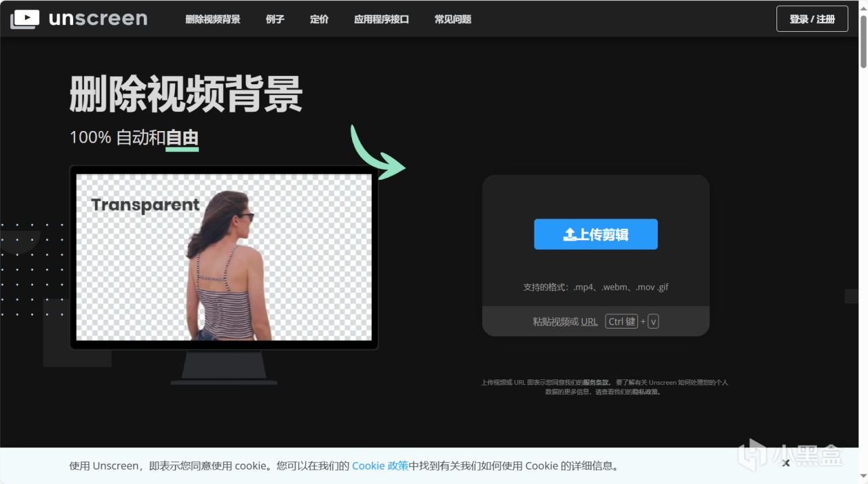Click the unscreen wordmark text
This screenshot has width=868, height=484.
98,18
